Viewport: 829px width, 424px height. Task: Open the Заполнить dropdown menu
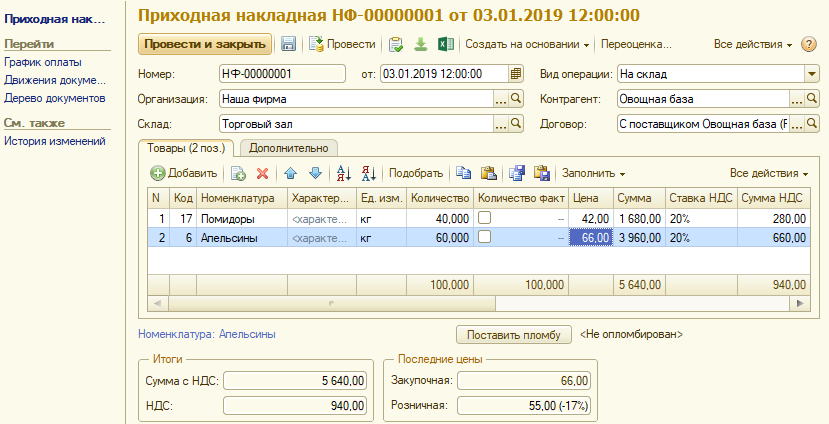click(x=594, y=173)
